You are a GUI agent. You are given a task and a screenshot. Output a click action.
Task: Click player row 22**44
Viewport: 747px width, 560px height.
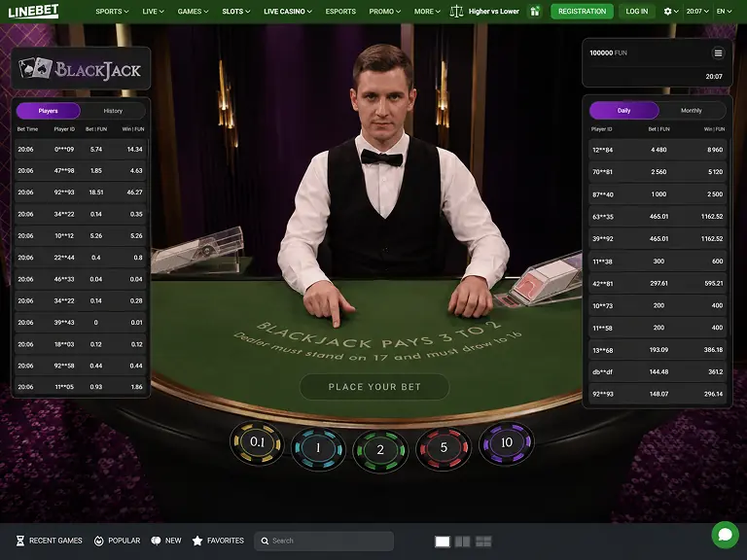[80, 258]
